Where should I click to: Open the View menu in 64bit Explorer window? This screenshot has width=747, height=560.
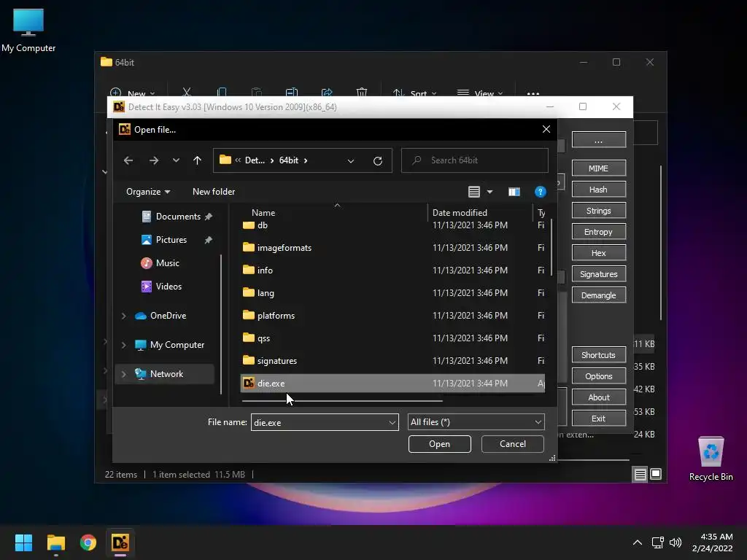click(480, 93)
